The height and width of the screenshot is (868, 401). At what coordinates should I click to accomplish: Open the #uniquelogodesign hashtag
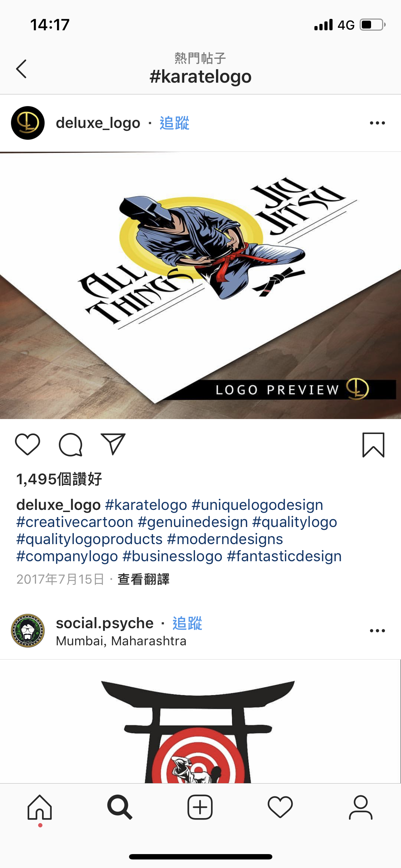pyautogui.click(x=257, y=505)
